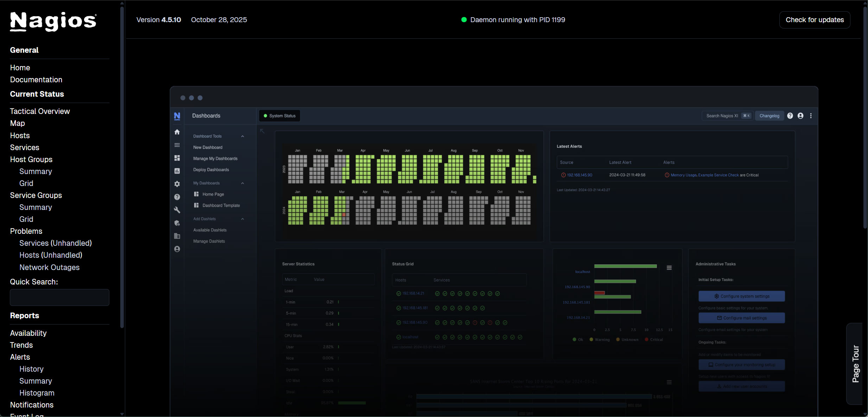The height and width of the screenshot is (417, 868).
Task: Click the Changelog button
Action: click(x=769, y=116)
